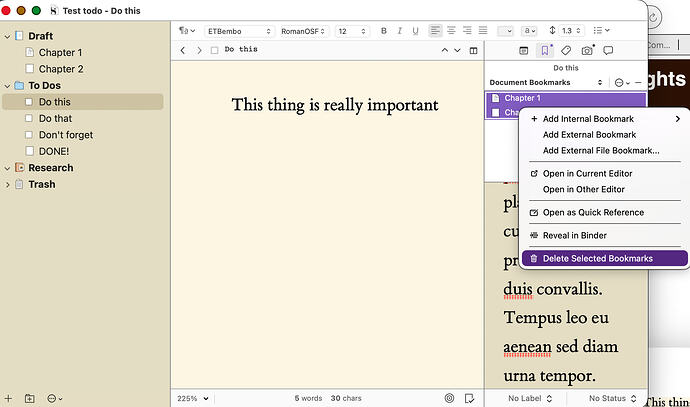This screenshot has height=407, width=690.
Task: Open the ETBembo font family selector
Action: pyautogui.click(x=239, y=31)
